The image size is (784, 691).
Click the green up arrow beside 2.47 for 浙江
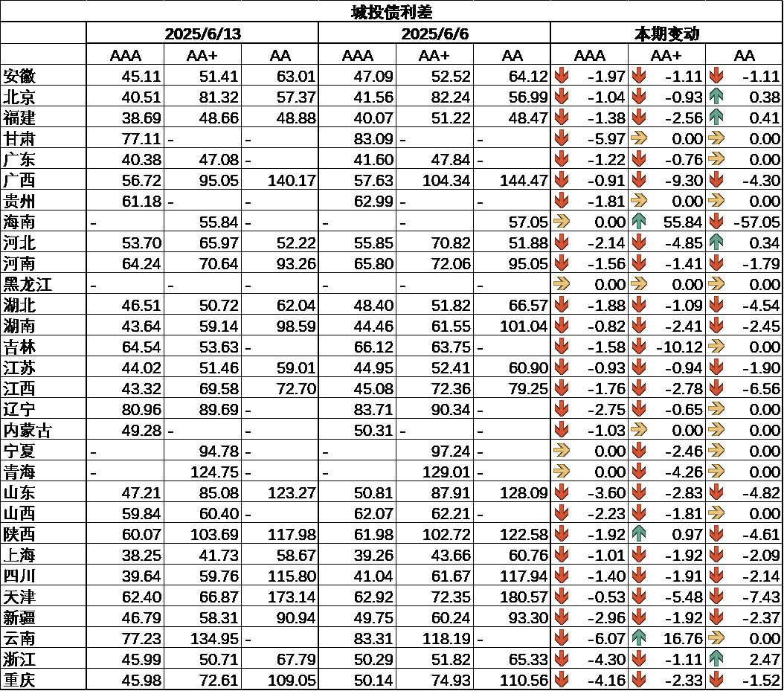[x=716, y=659]
